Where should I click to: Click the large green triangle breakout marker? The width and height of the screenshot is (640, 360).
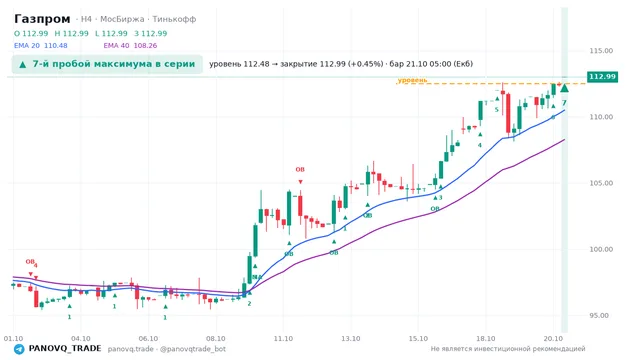click(x=564, y=88)
